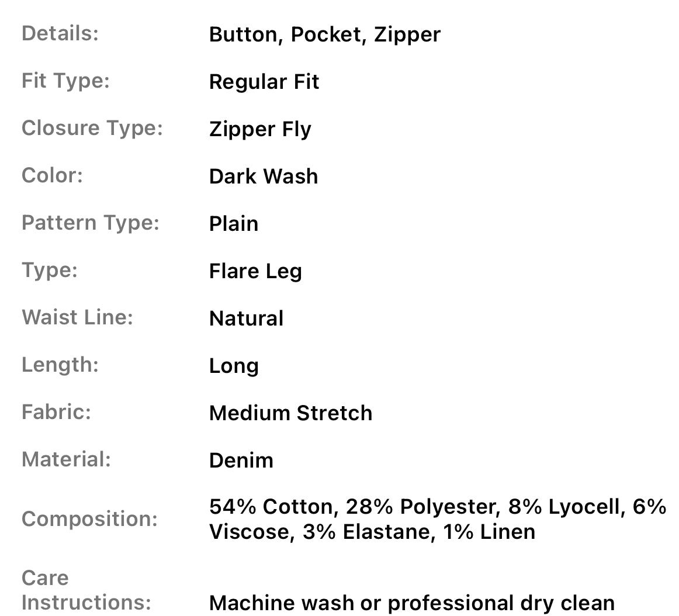
Task: Tap the "Machine wash or professional dry clean" text
Action: tap(411, 603)
